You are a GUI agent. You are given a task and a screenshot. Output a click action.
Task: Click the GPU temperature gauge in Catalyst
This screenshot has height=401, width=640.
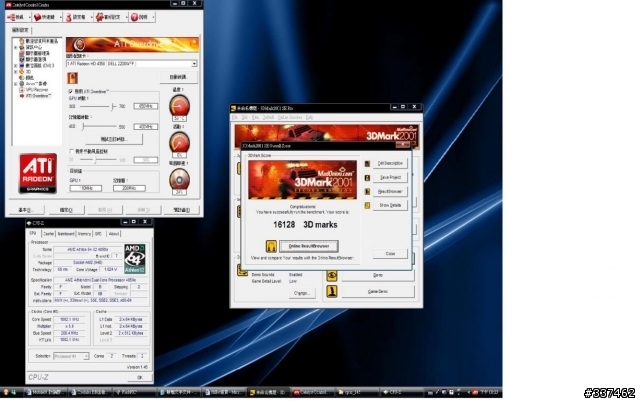pos(179,105)
